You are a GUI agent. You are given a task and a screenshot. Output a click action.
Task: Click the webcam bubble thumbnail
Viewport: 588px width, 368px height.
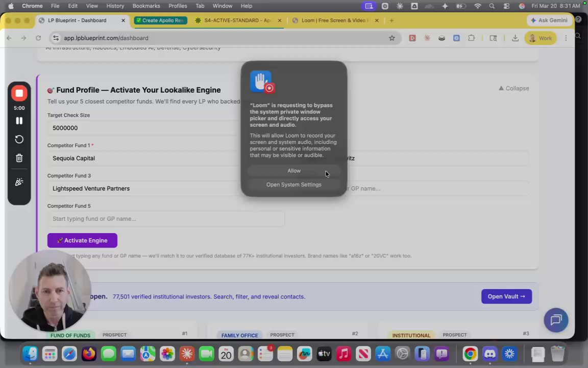click(50, 290)
